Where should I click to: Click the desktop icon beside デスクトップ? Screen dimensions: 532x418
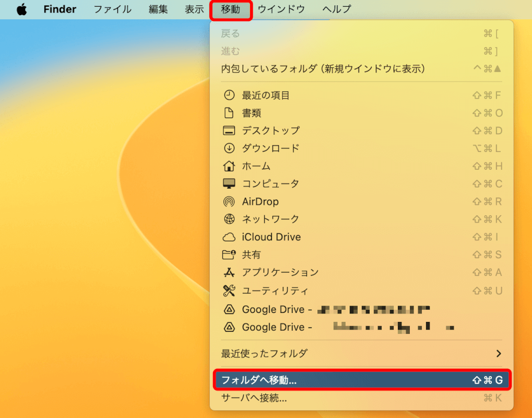pos(229,131)
